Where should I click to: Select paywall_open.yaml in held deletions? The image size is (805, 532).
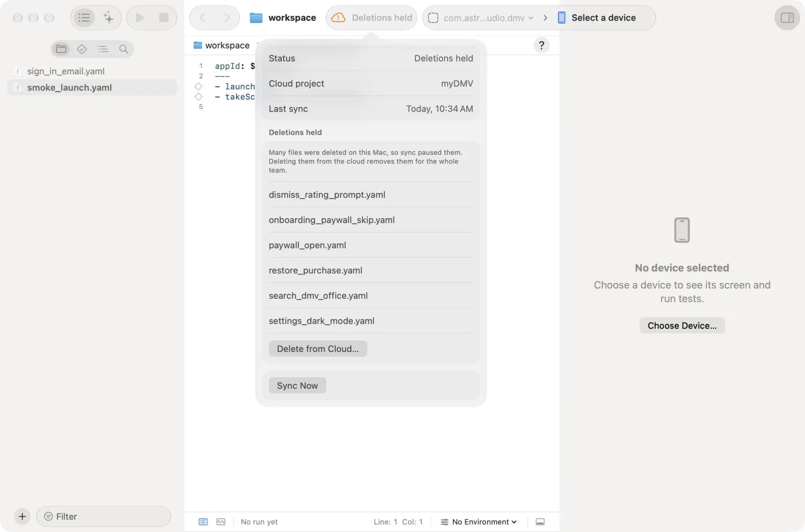371,245
